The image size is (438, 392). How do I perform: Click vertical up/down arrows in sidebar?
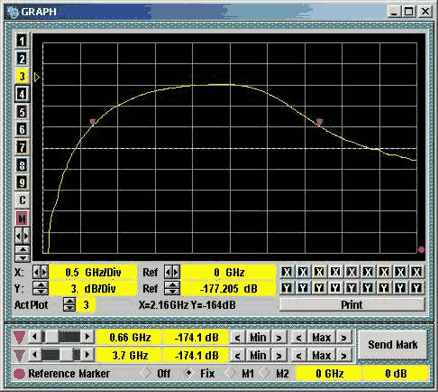pos(22,254)
